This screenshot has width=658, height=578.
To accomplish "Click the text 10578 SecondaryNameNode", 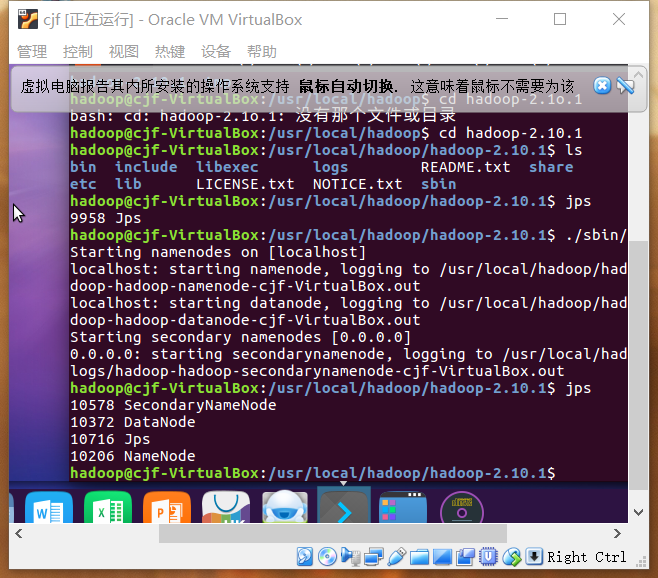I will pyautogui.click(x=173, y=405).
